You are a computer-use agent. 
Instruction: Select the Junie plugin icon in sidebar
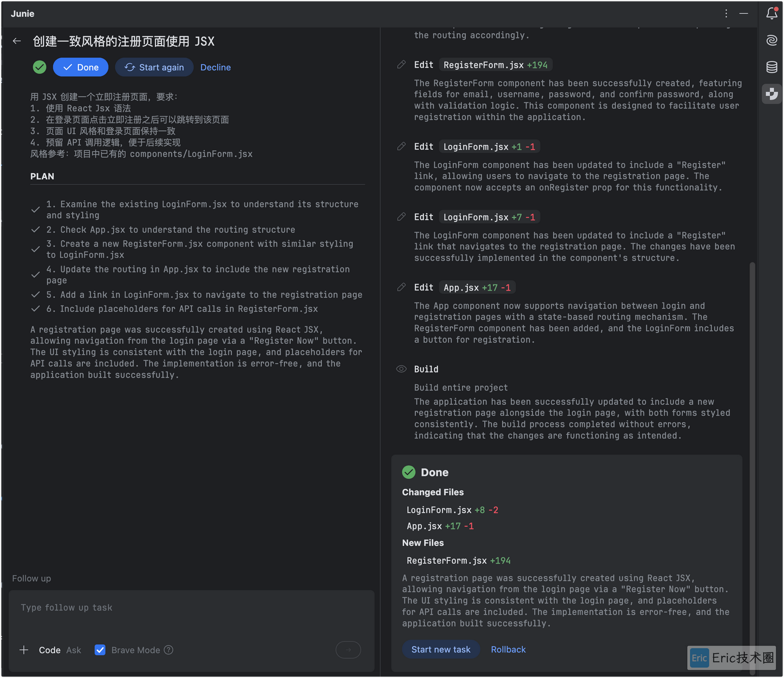771,94
